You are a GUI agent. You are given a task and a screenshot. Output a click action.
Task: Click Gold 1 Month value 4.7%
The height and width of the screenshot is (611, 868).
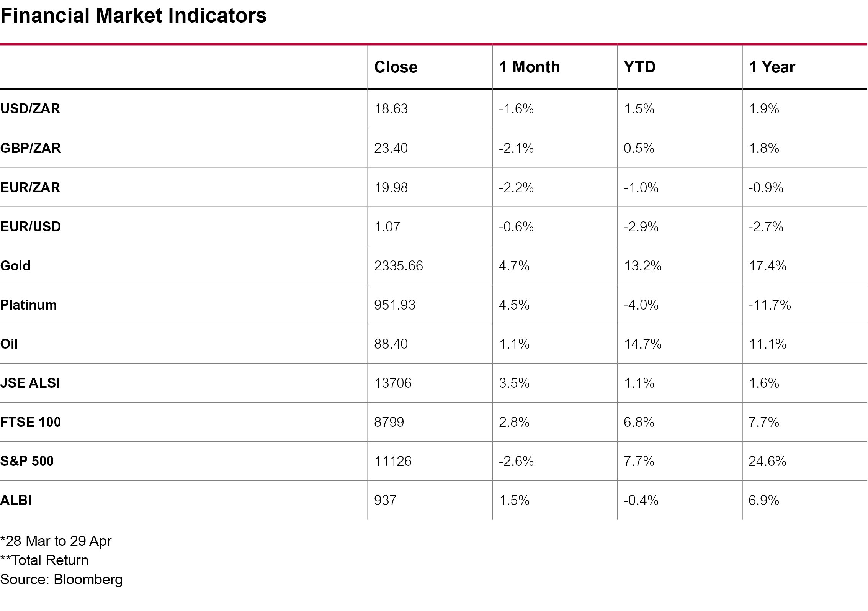coord(514,266)
